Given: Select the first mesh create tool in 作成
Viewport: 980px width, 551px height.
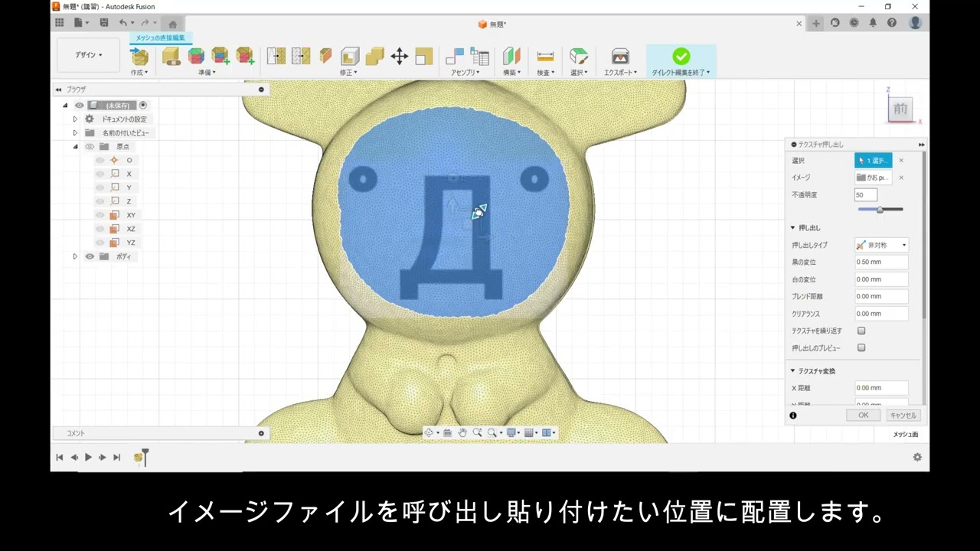Looking at the screenshot, I should 139,56.
